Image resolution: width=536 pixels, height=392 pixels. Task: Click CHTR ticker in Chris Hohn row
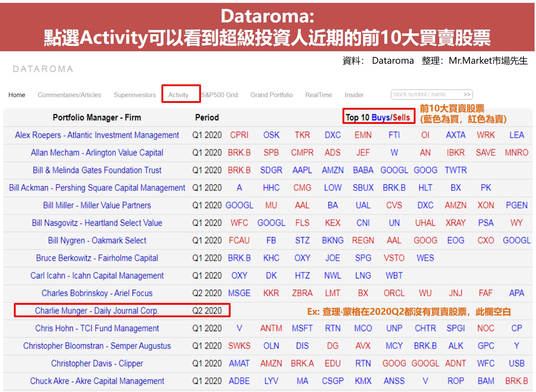pos(425,328)
